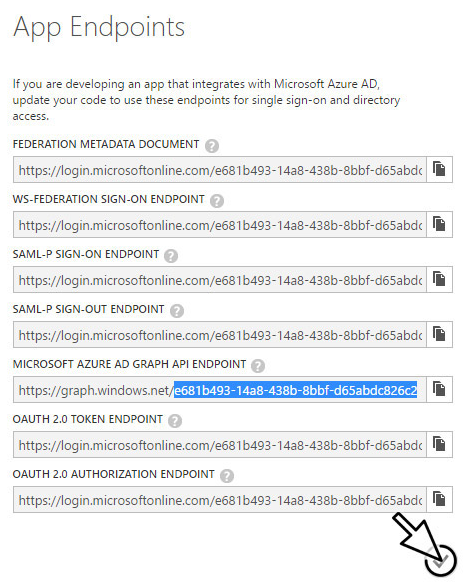Click the OAUTH 2.0 AUTHORIZATION ENDPOINT label
463x584 pixels.
coord(113,474)
